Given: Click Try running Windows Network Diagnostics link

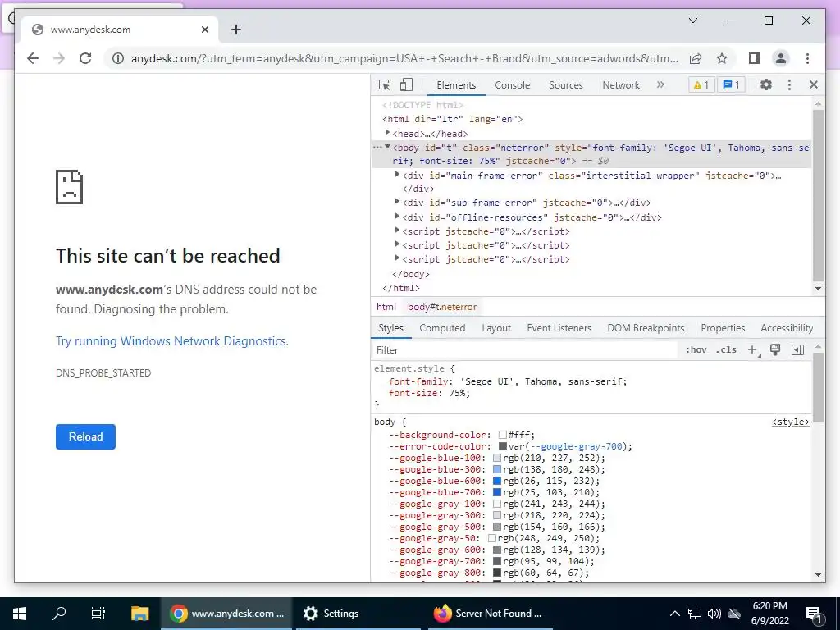Looking at the screenshot, I should pos(172,341).
